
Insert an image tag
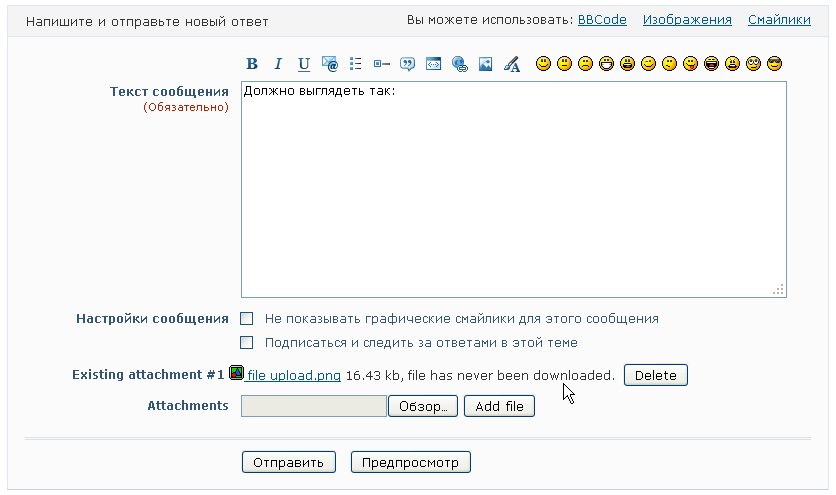click(x=486, y=64)
